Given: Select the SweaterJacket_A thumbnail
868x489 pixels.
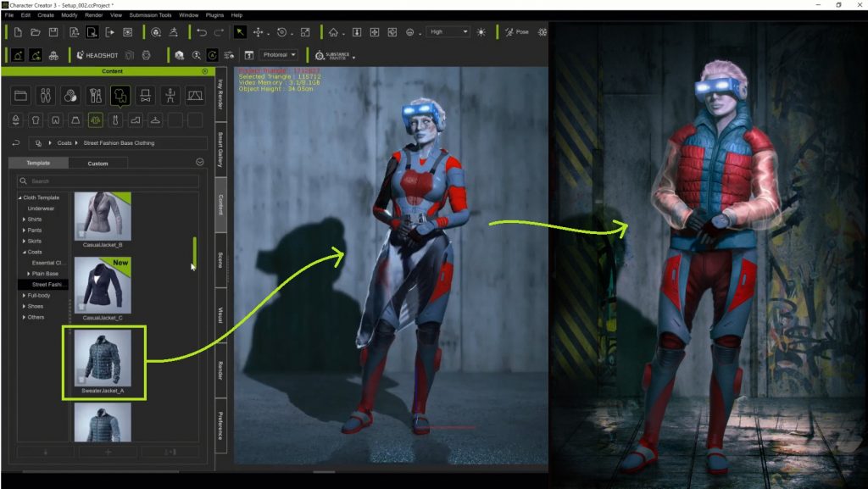Looking at the screenshot, I should [x=103, y=358].
